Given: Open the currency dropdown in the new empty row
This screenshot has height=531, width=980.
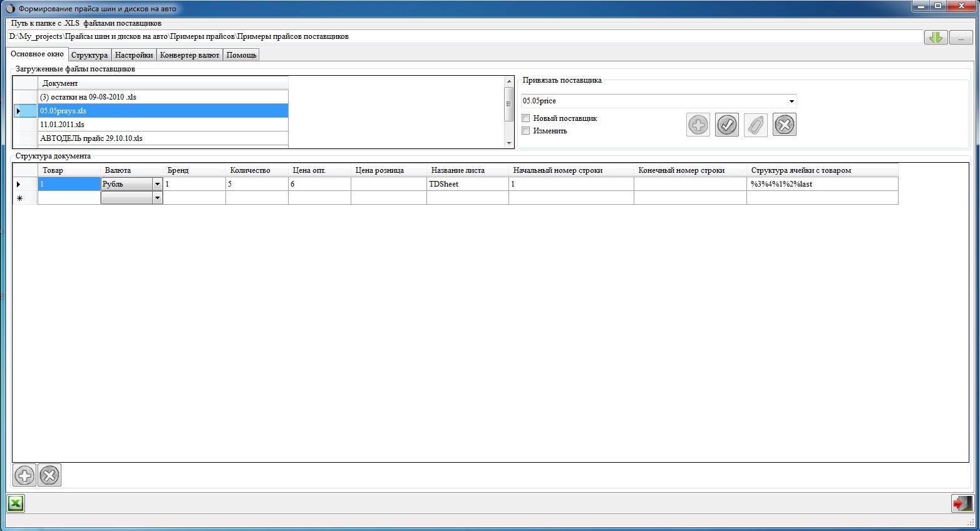Looking at the screenshot, I should point(157,198).
